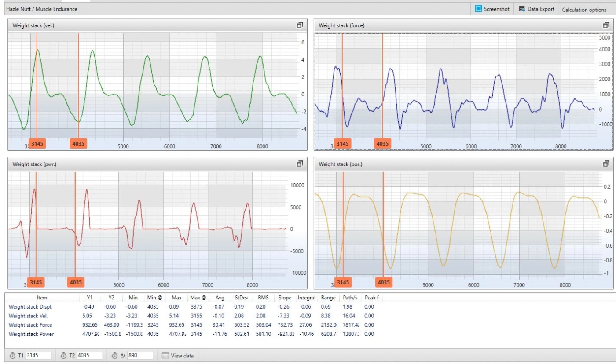Select the 3145 cursor marker in power chart
The image size is (616, 364).
click(36, 282)
